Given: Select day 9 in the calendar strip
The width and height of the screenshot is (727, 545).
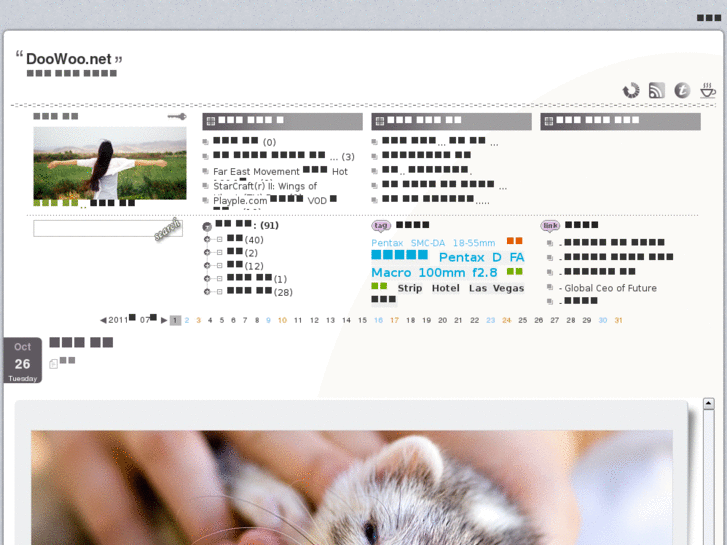Looking at the screenshot, I should pyautogui.click(x=268, y=320).
